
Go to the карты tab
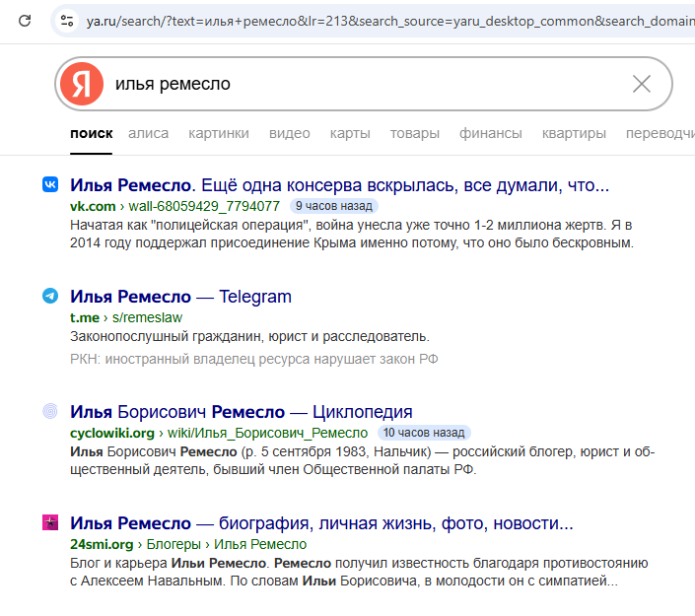(x=350, y=133)
